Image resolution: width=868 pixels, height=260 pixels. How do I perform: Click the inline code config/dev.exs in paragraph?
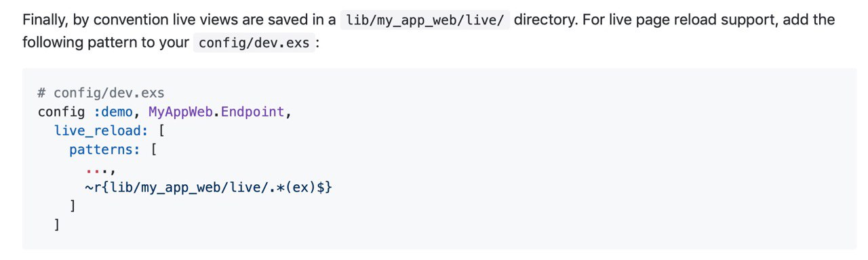254,43
